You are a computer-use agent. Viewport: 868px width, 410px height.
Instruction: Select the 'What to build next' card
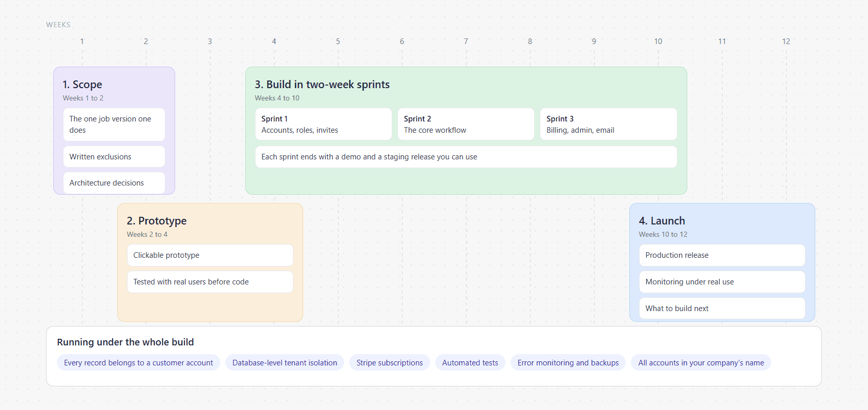click(x=722, y=309)
